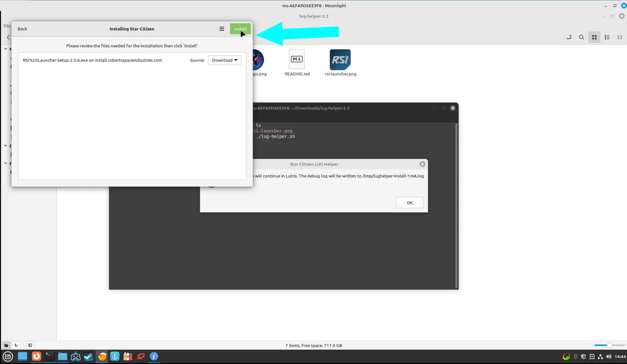The image size is (627, 364).
Task: Open the red arrows app in taskbar
Action: (141, 356)
